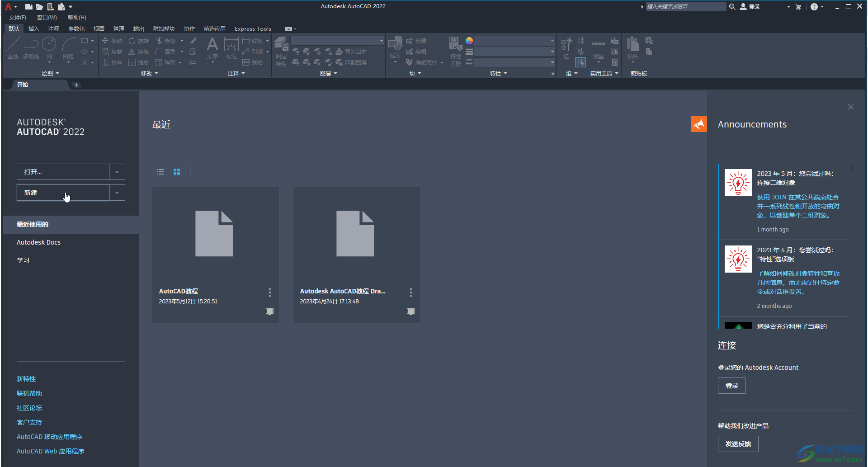Click the Rotate (旋转) tool

[139, 41]
